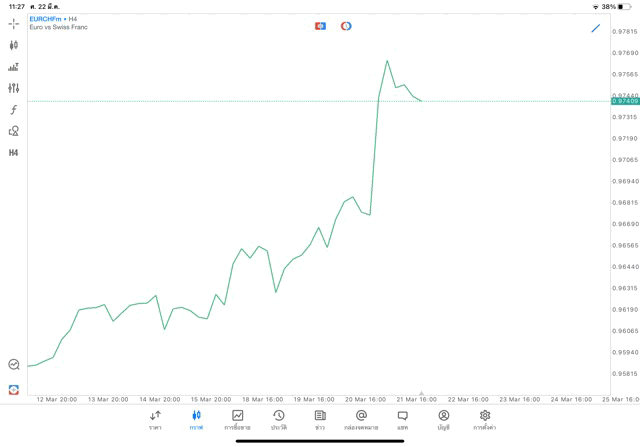Tap the red-blue square icon atop chart
The height and width of the screenshot is (447, 640).
320,26
